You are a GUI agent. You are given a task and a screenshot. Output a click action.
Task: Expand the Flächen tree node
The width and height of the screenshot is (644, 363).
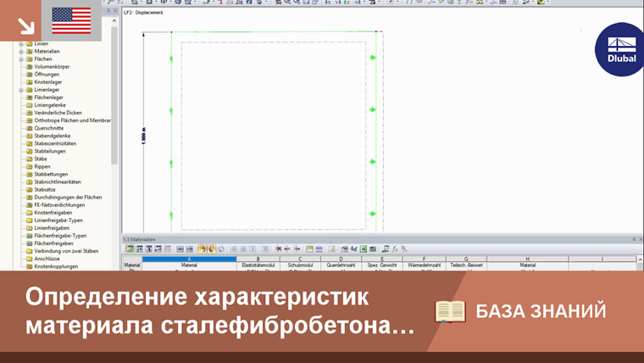coord(21,59)
